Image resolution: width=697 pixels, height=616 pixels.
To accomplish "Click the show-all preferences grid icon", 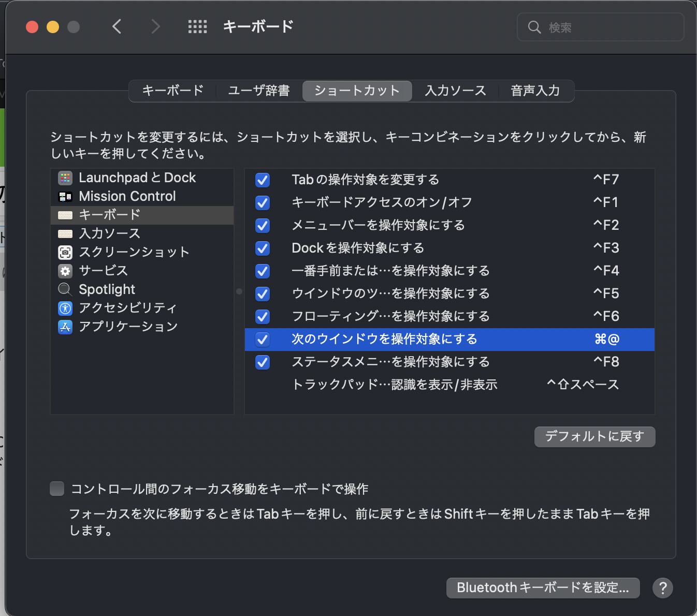I will click(197, 26).
